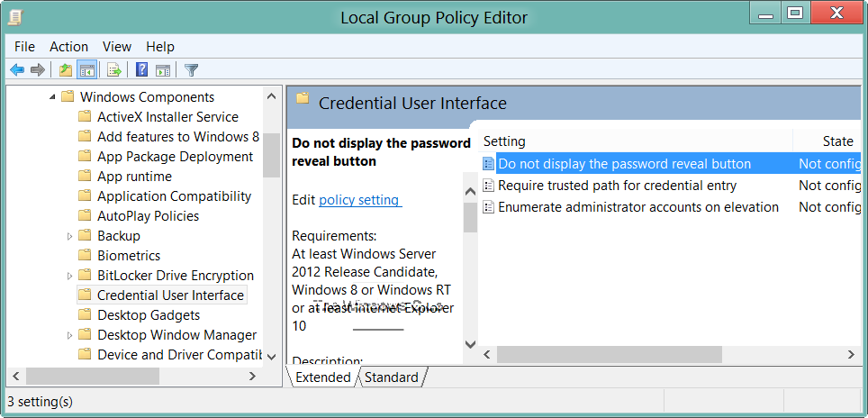
Task: Click the Forward arrow toolbar icon
Action: click(x=38, y=69)
